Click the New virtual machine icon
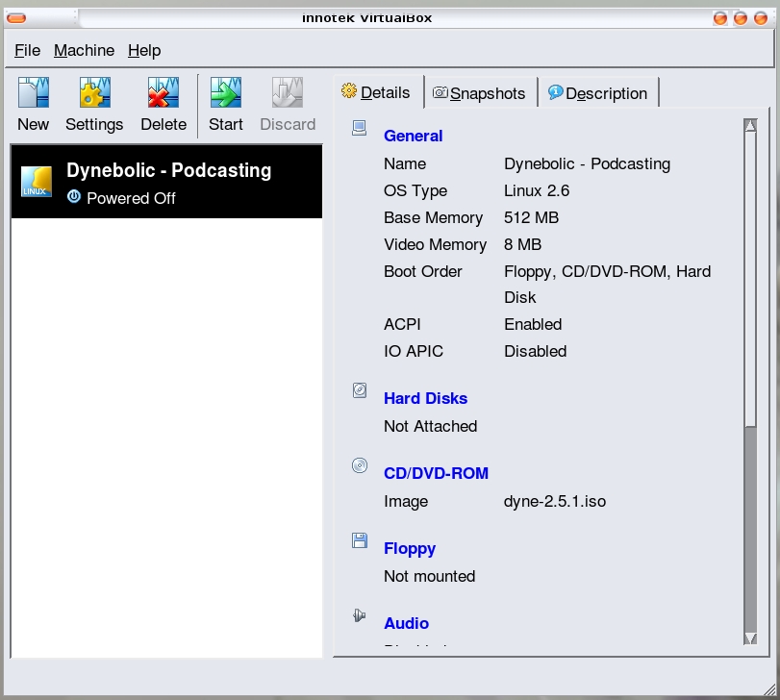This screenshot has height=700, width=780. click(33, 94)
